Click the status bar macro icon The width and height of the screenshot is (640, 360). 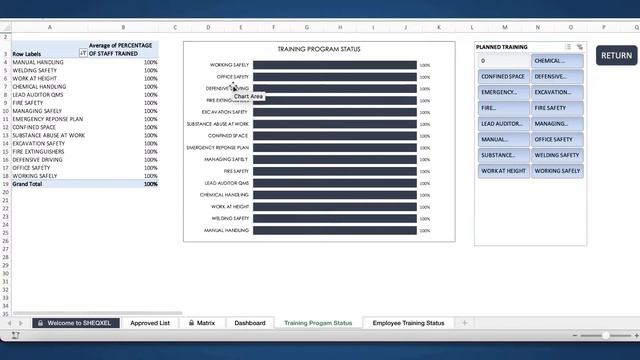16,335
